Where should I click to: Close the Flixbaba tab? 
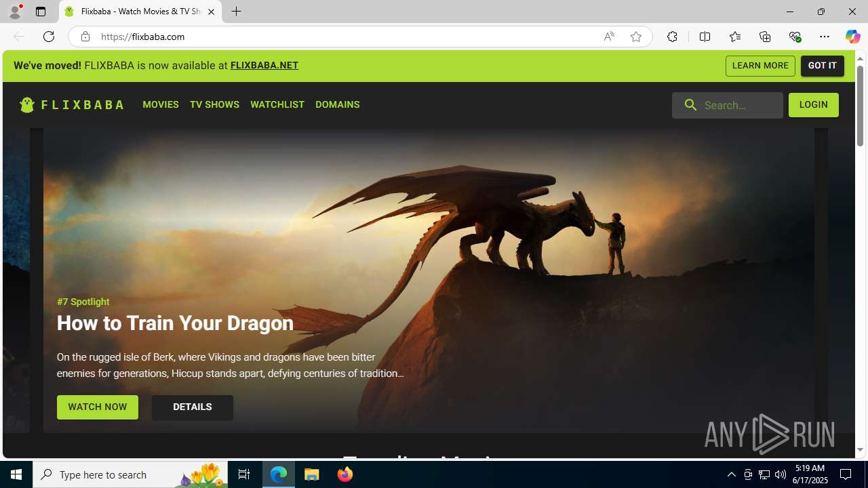[x=211, y=12]
